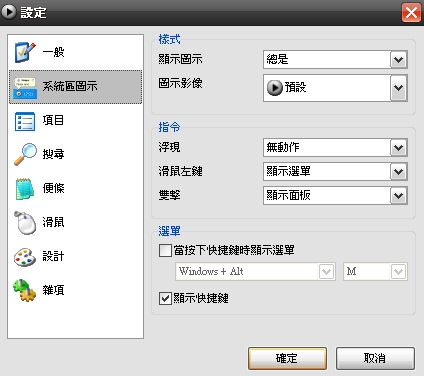Click the 取消 cancel button
424x376 pixels.
coord(375,359)
